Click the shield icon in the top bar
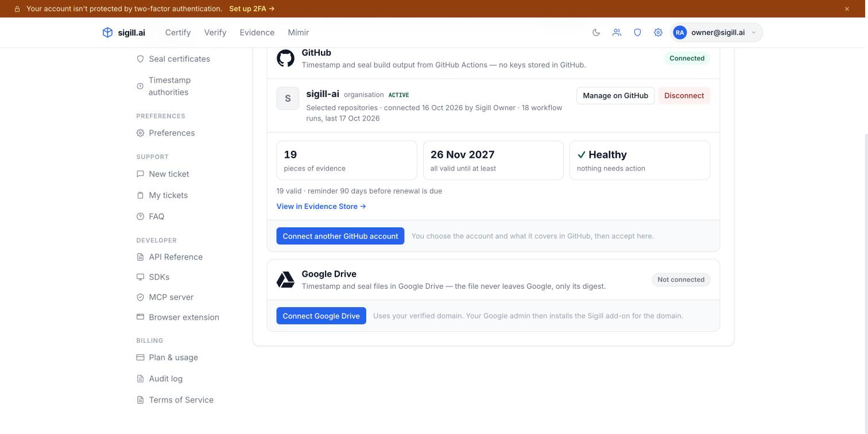Screen dimensions: 868x434 [637, 33]
